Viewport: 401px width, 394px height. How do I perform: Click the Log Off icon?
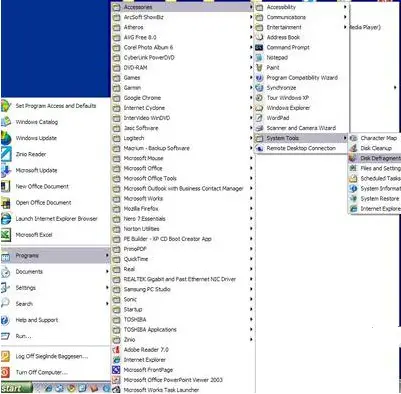tap(5, 356)
